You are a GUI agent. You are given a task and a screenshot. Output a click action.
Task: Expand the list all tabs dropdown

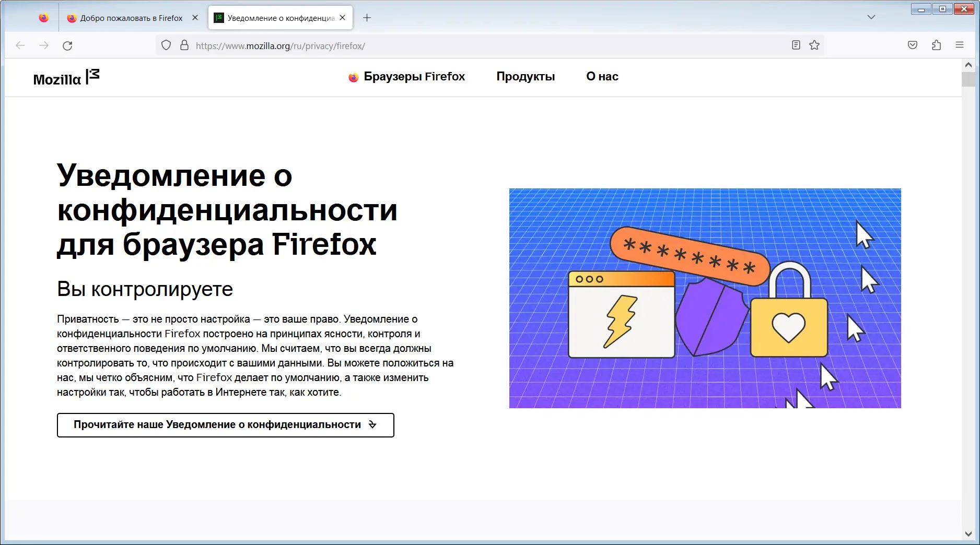[x=871, y=17]
